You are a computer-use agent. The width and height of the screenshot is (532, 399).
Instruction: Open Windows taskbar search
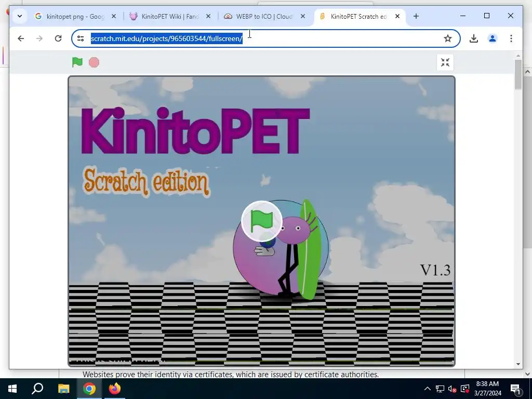point(37,389)
